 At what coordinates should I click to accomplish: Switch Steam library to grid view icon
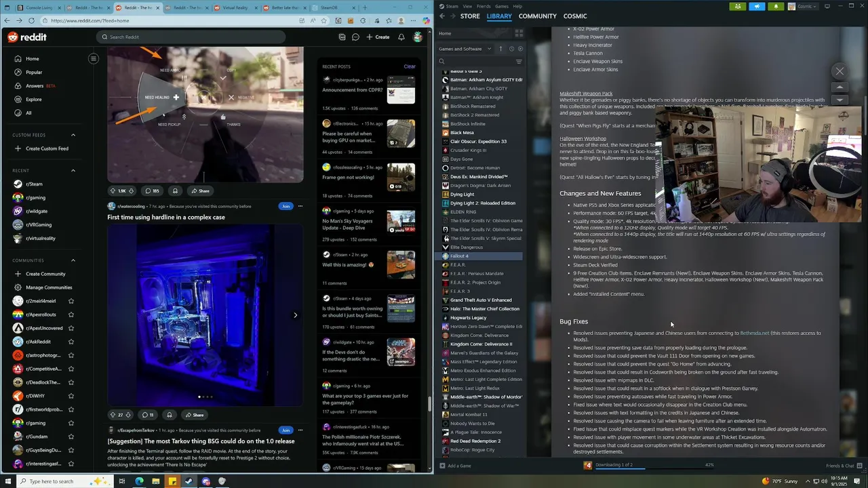(519, 33)
